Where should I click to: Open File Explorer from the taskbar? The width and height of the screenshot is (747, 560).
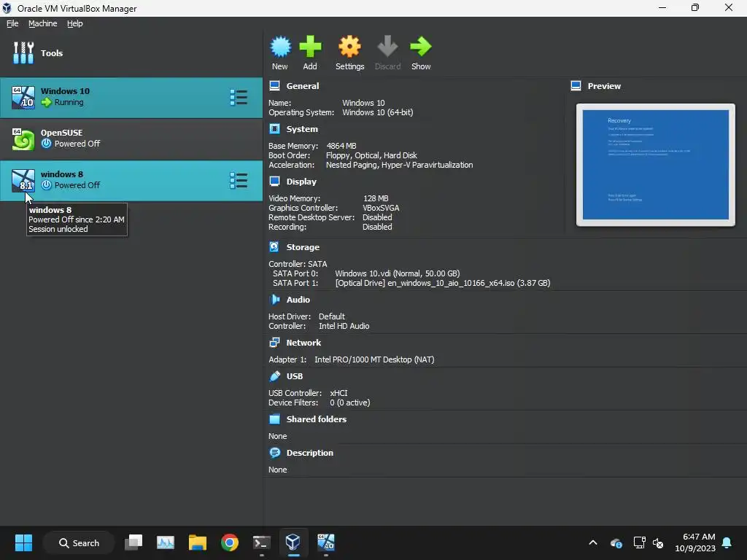tap(197, 542)
